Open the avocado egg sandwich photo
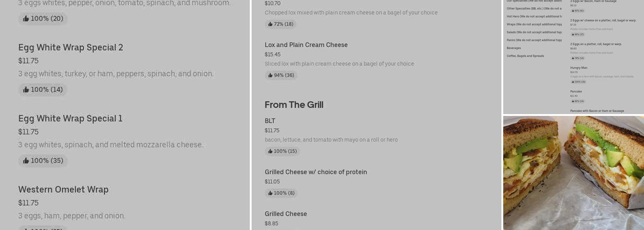644x230 pixels. point(573,172)
